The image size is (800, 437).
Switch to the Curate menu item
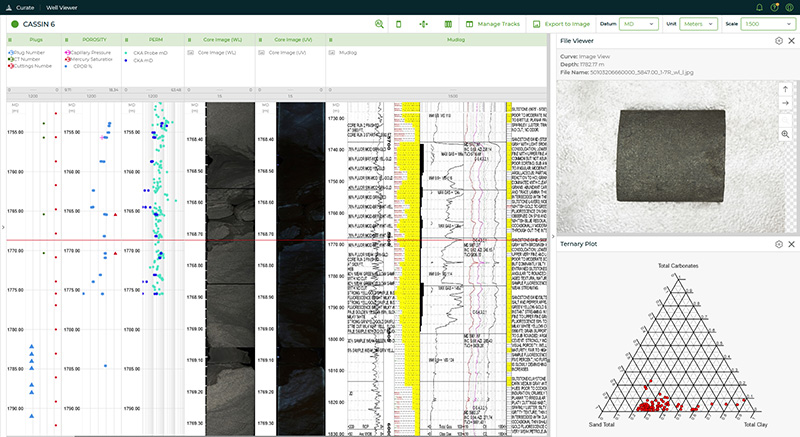(x=27, y=6)
